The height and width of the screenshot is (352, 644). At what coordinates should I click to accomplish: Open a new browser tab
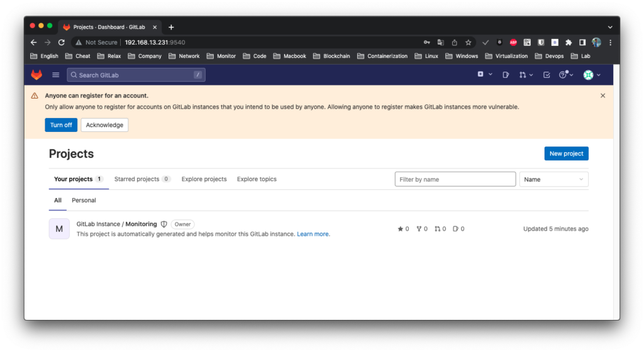click(171, 27)
